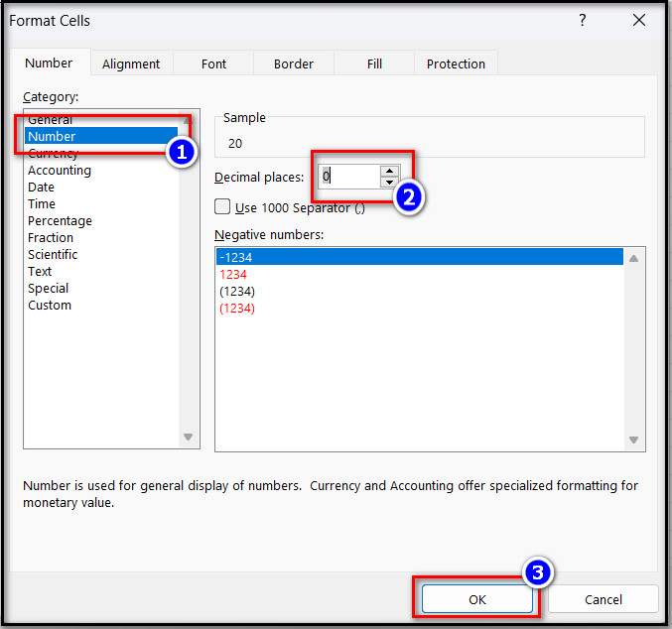Viewport: 672px width, 629px height.
Task: Switch to the Protection tab
Action: (x=456, y=63)
